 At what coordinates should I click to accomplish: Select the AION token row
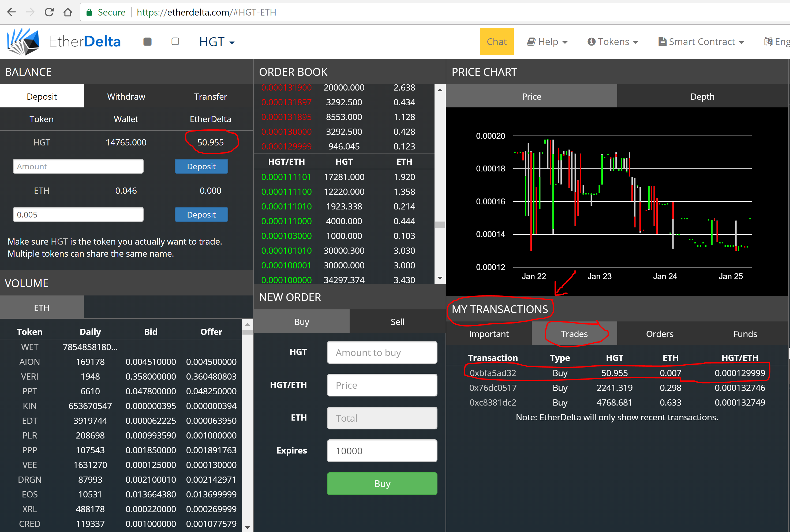tap(121, 362)
